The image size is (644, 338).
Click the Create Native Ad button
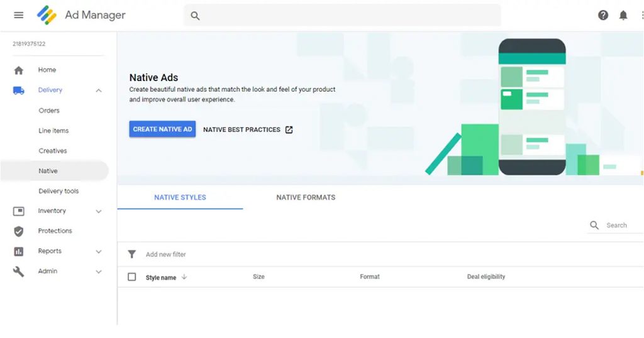[x=162, y=129]
